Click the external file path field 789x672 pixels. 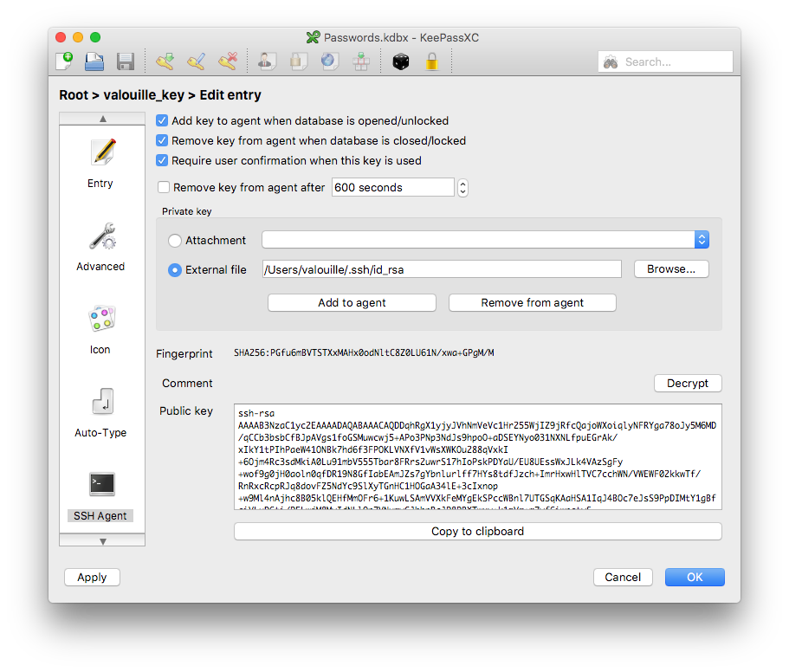point(442,269)
